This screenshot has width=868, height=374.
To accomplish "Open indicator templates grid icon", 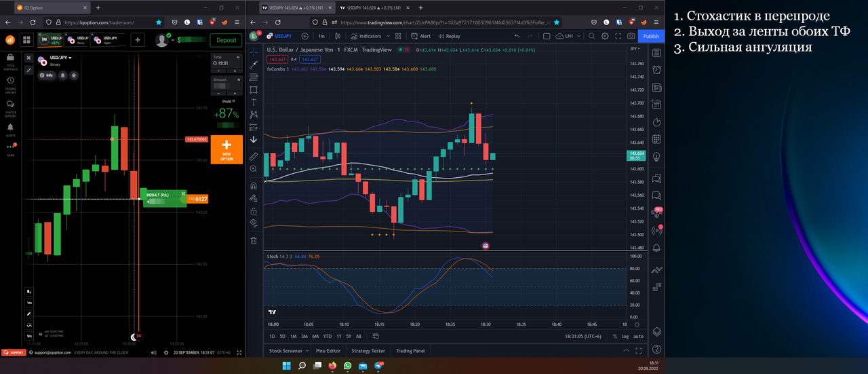I will [x=398, y=36].
